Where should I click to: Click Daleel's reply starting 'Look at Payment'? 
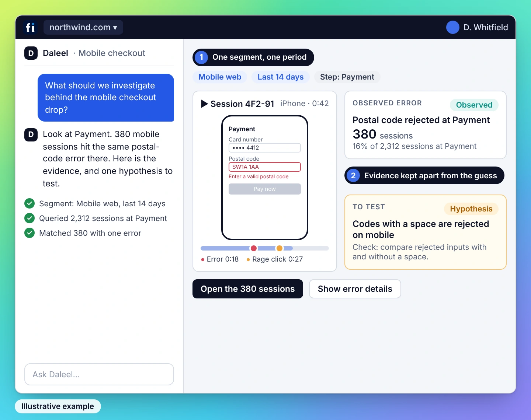tap(108, 159)
